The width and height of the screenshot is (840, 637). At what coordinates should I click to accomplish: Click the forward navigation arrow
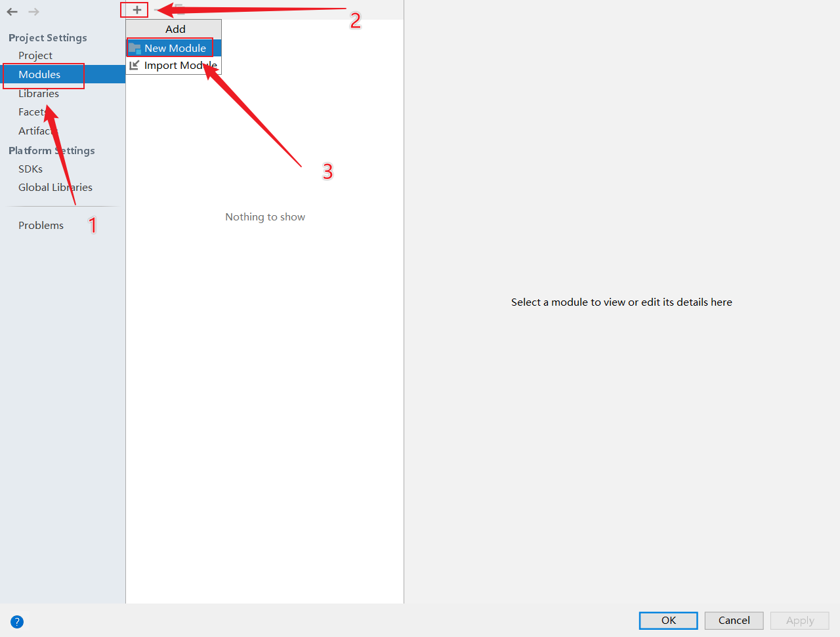pos(33,12)
